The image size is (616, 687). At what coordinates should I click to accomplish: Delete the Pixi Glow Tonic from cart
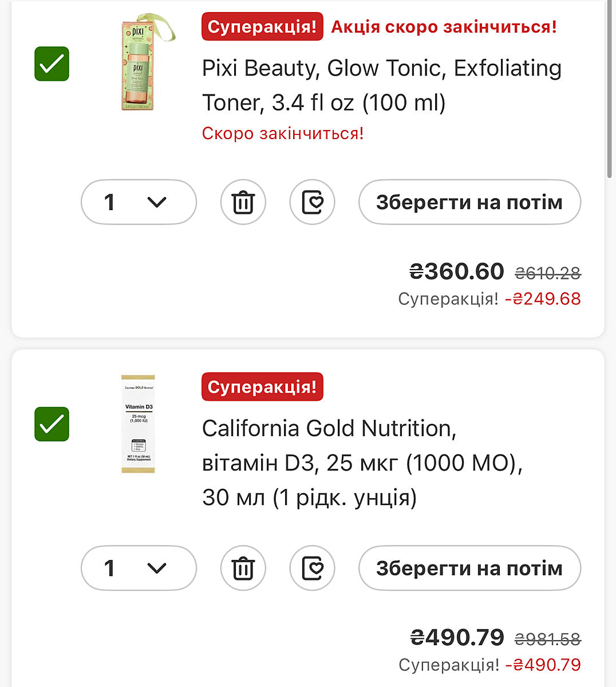point(243,202)
